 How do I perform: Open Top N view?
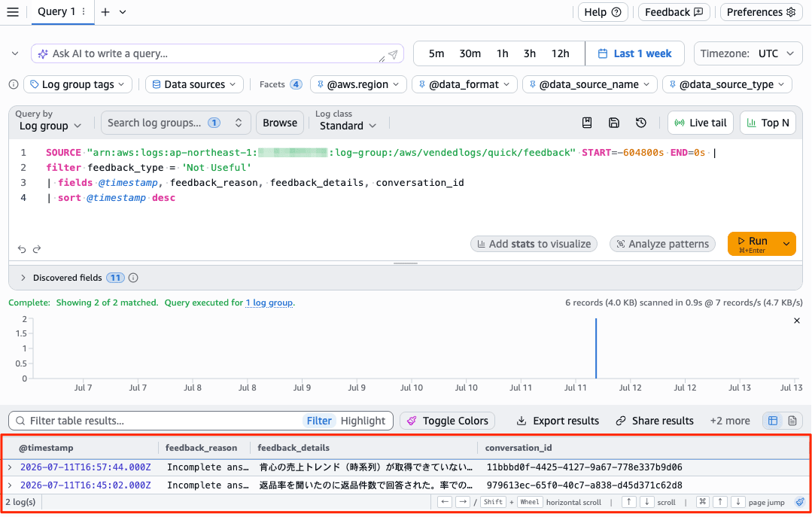[x=768, y=123]
